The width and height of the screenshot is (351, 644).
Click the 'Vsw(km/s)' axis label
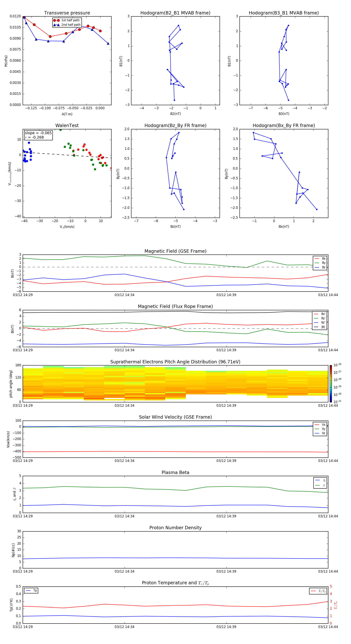[8, 439]
